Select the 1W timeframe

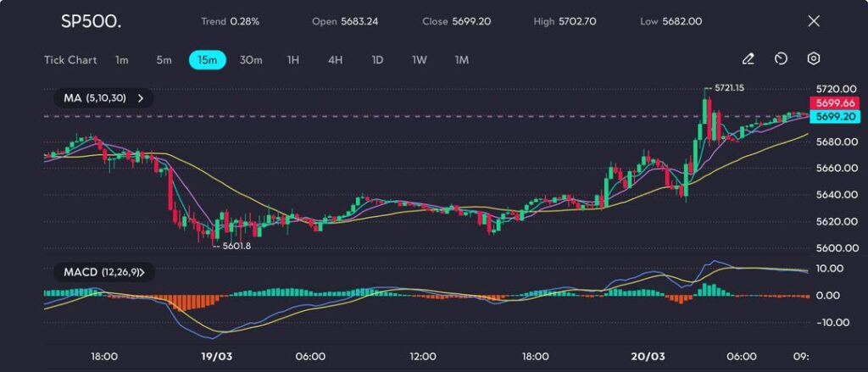point(420,60)
